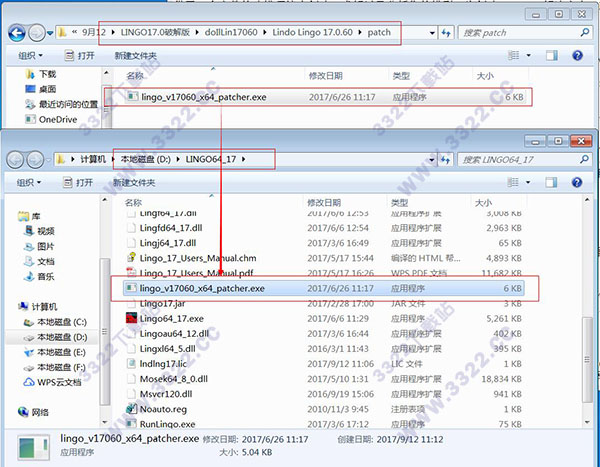Click search magnifier in patch window
This screenshot has height=467, width=600.
point(585,33)
